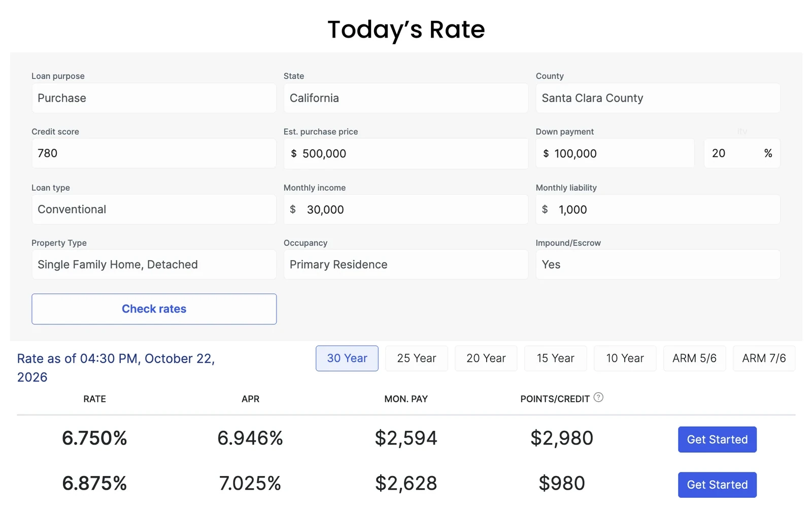The width and height of the screenshot is (812, 508).
Task: Click the Check rates button
Action: [x=154, y=309]
